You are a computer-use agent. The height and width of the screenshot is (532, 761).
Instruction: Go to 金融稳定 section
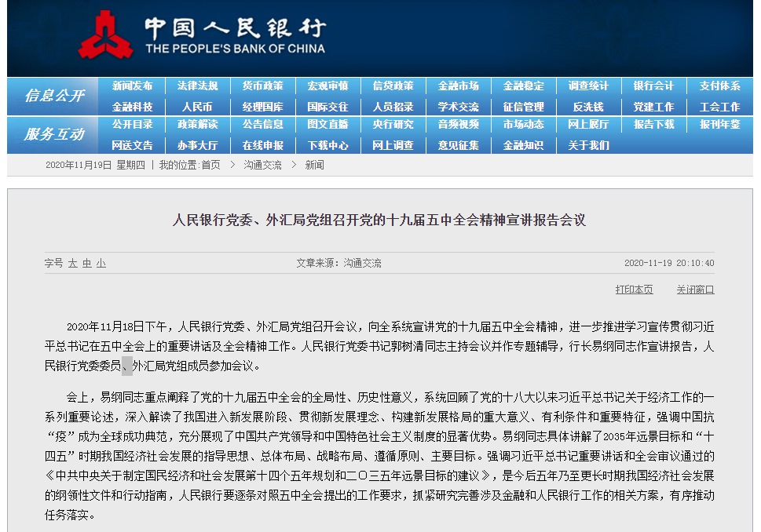click(x=523, y=86)
